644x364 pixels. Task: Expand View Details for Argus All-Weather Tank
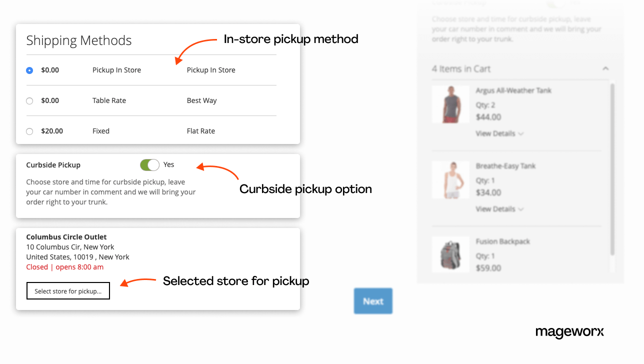pos(499,133)
